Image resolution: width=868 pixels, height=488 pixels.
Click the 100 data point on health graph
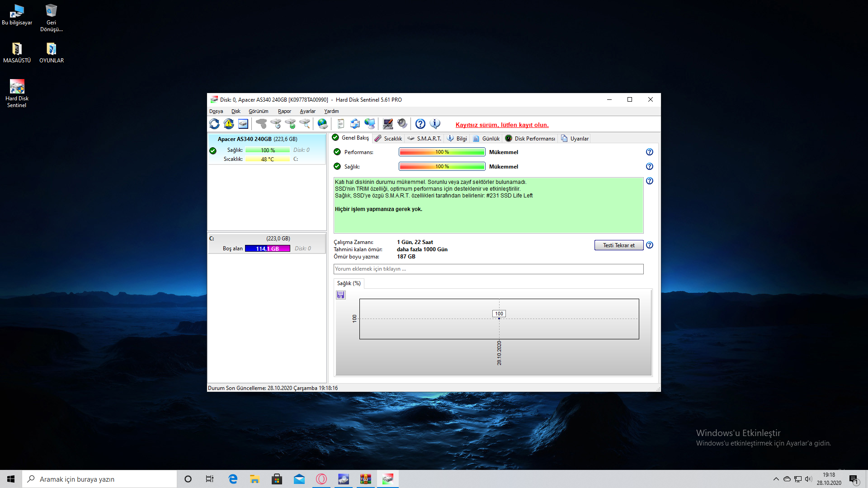499,318
